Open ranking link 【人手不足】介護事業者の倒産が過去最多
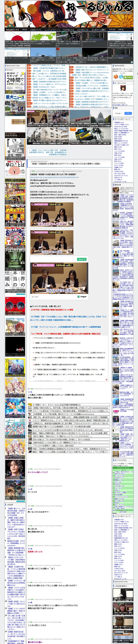 point(52,310)
